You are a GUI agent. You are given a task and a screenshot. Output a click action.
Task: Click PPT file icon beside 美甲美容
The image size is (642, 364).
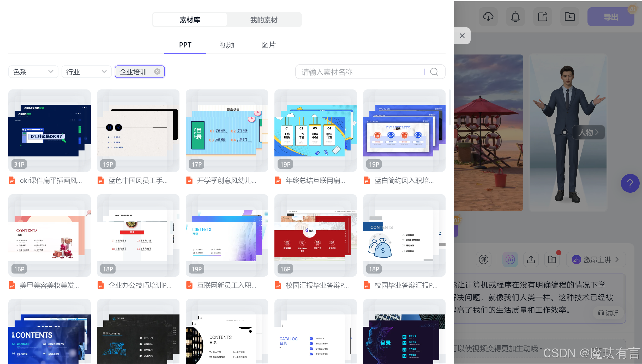pos(12,285)
